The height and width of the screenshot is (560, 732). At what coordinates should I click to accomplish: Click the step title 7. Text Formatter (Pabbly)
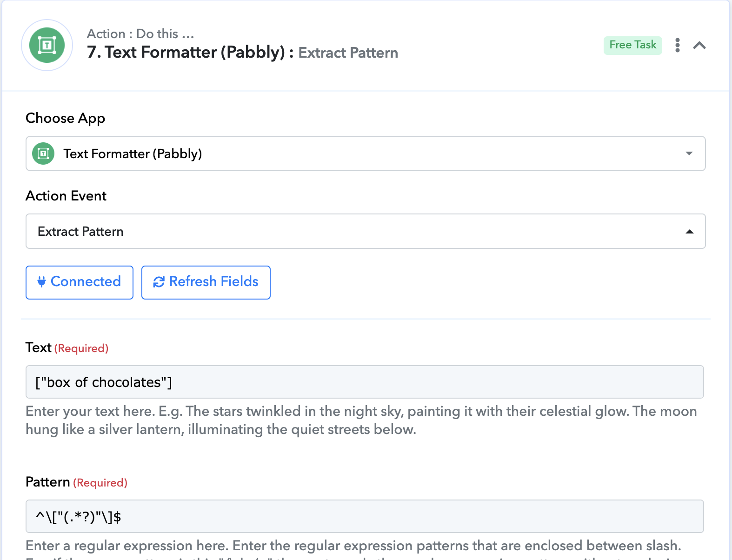[186, 52]
